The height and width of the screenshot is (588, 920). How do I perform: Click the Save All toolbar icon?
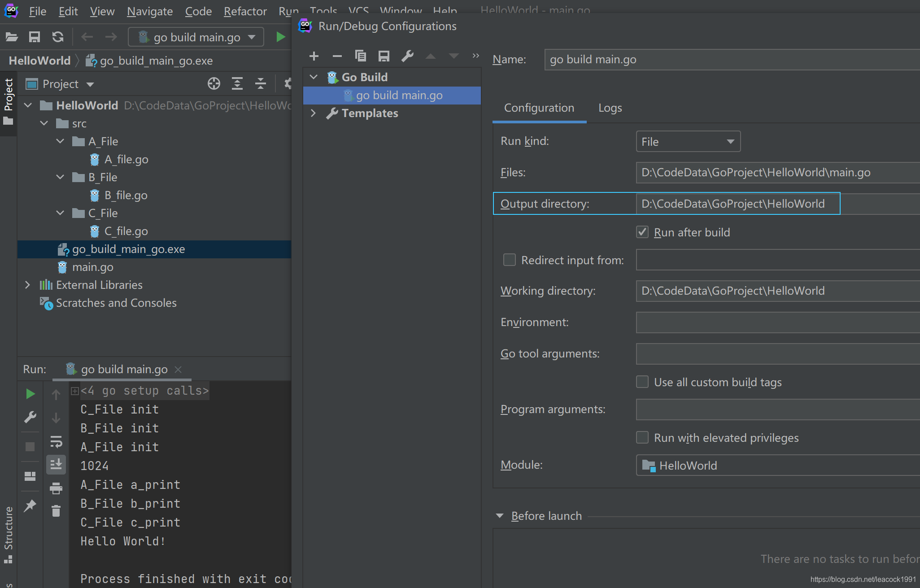(x=35, y=37)
